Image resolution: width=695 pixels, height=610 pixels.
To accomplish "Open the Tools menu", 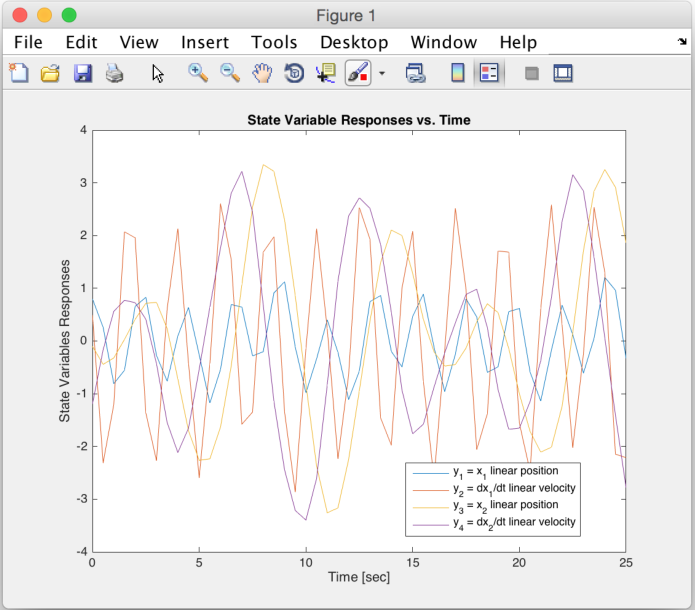I will coord(274,42).
